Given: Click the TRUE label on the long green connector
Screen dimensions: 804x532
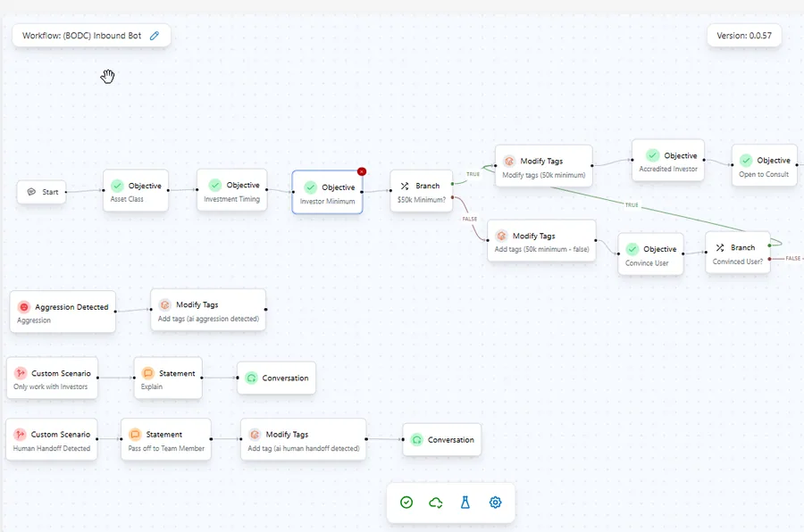Looking at the screenshot, I should point(632,205).
